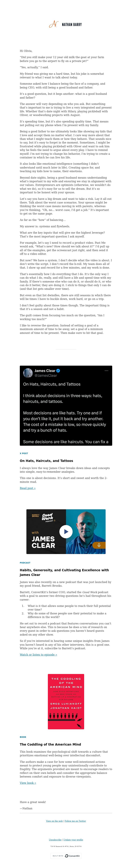The image size is (132, 868).
Task: Open the Read post link
Action: pos(28,488)
